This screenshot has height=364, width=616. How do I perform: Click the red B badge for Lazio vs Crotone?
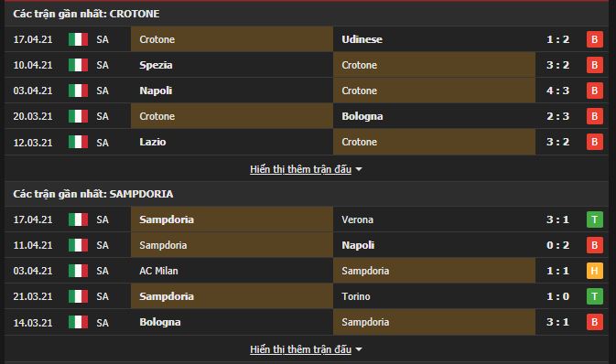[594, 142]
